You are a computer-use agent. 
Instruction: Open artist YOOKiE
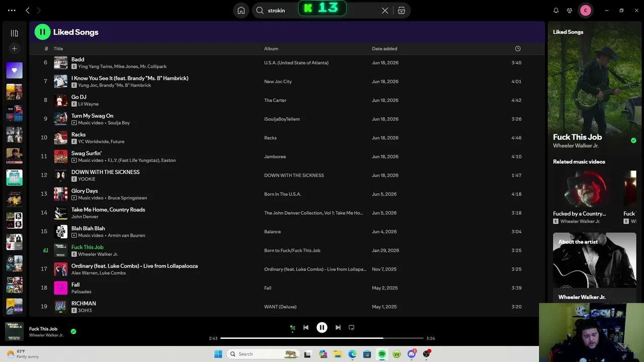click(87, 179)
